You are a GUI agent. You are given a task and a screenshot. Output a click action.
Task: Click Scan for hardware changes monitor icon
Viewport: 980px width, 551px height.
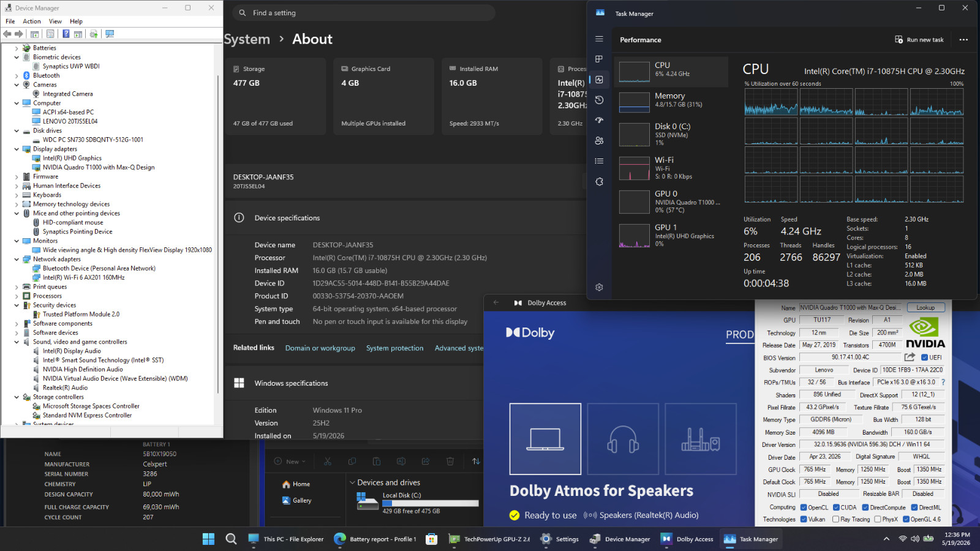pyautogui.click(x=110, y=34)
